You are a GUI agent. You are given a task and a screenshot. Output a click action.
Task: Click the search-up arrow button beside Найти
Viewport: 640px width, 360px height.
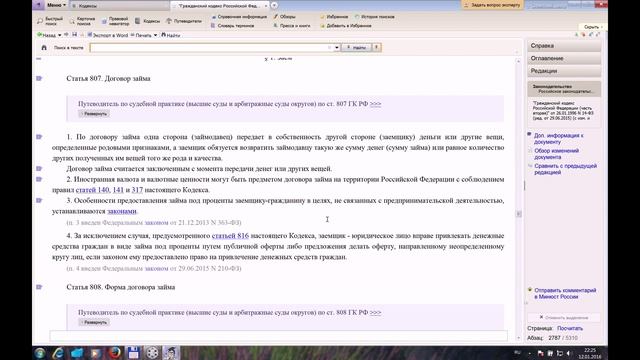pyautogui.click(x=376, y=48)
